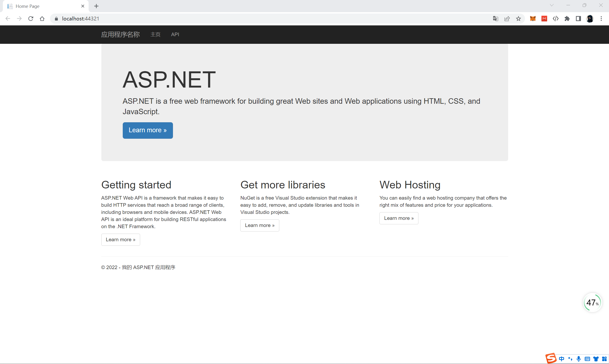
Task: Bookmark this page with the star
Action: click(518, 19)
